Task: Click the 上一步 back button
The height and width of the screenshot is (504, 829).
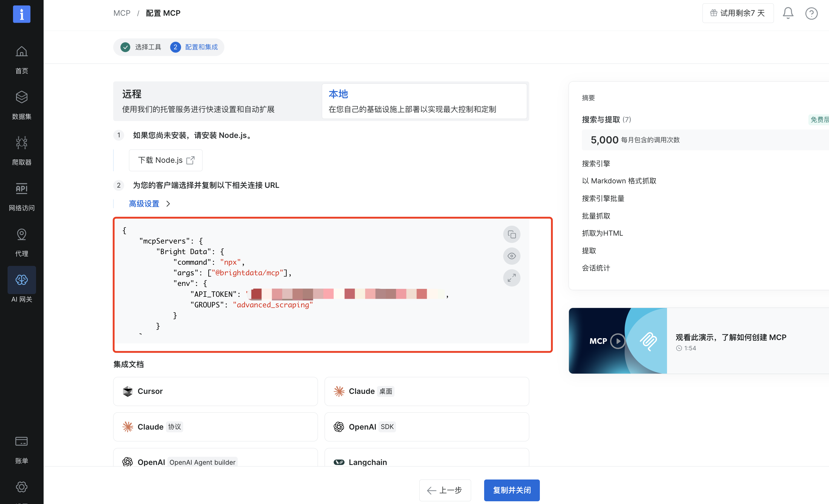Action: pyautogui.click(x=445, y=490)
